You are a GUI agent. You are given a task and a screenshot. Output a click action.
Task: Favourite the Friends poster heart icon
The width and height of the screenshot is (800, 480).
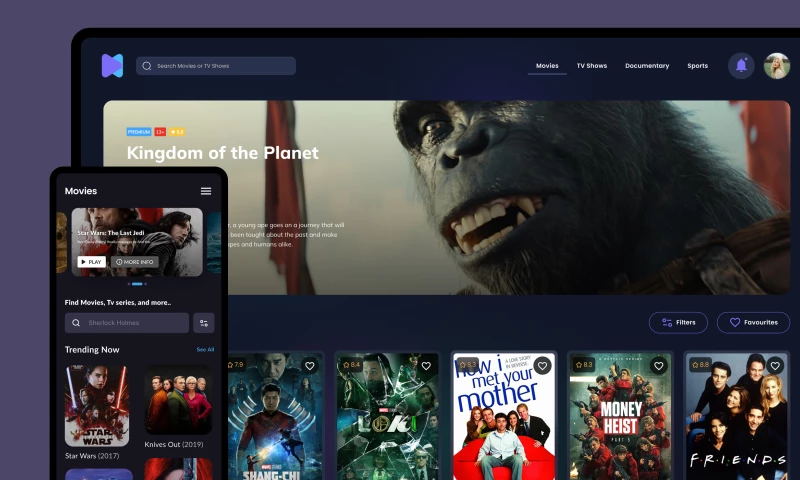point(775,366)
